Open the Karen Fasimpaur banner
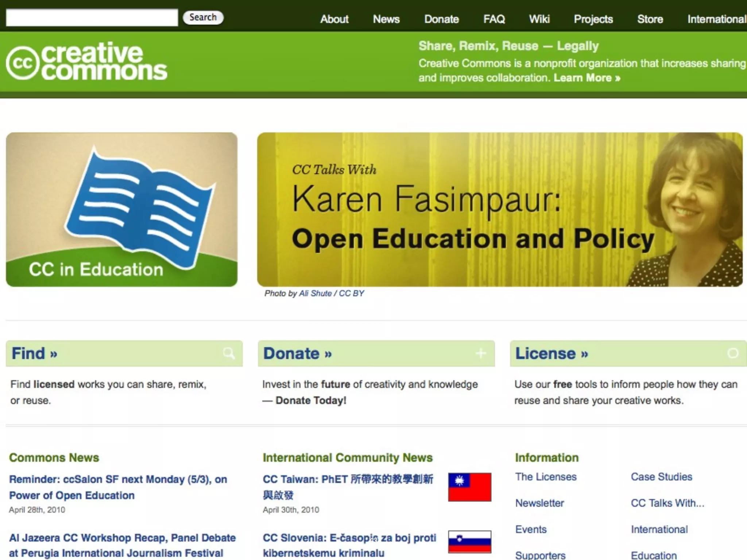 tap(500, 209)
